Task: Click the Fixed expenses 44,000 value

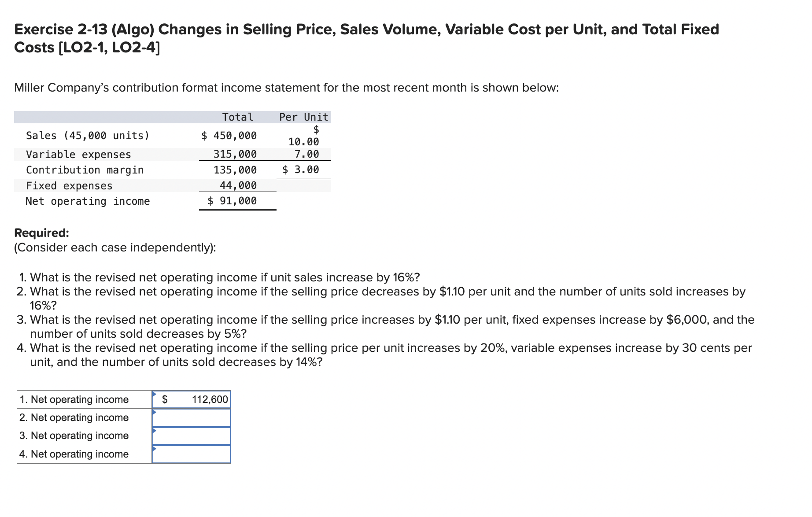Action: [237, 185]
